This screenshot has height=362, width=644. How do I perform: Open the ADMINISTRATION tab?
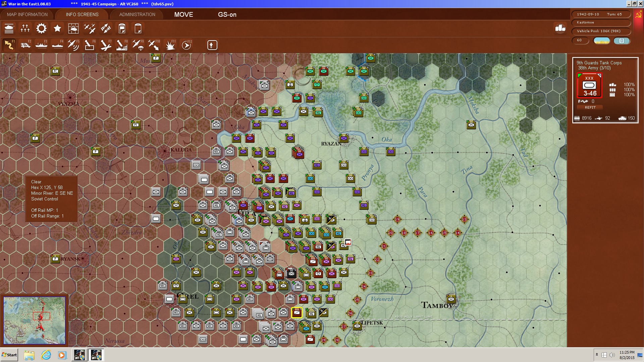137,14
